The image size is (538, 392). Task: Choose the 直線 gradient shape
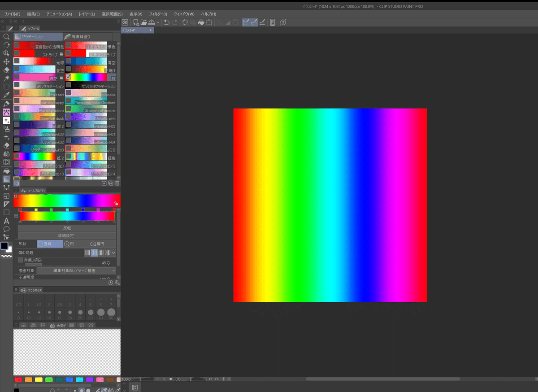click(x=50, y=244)
